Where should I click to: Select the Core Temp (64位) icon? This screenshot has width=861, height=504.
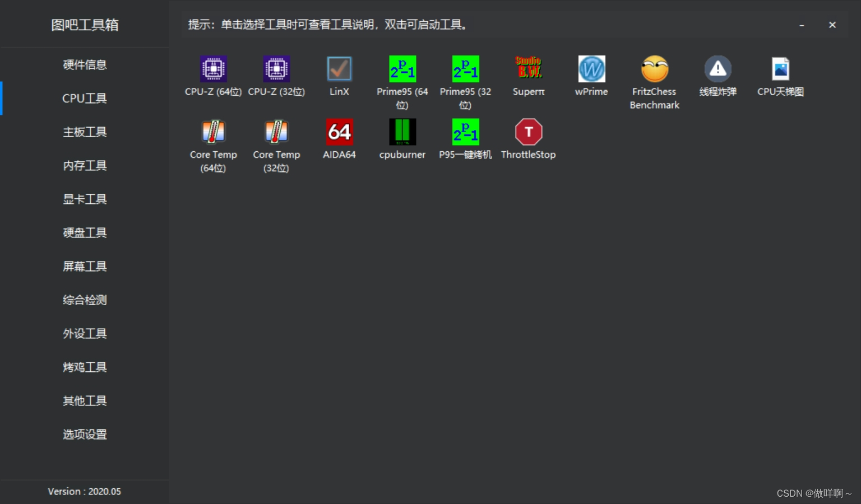point(214,132)
